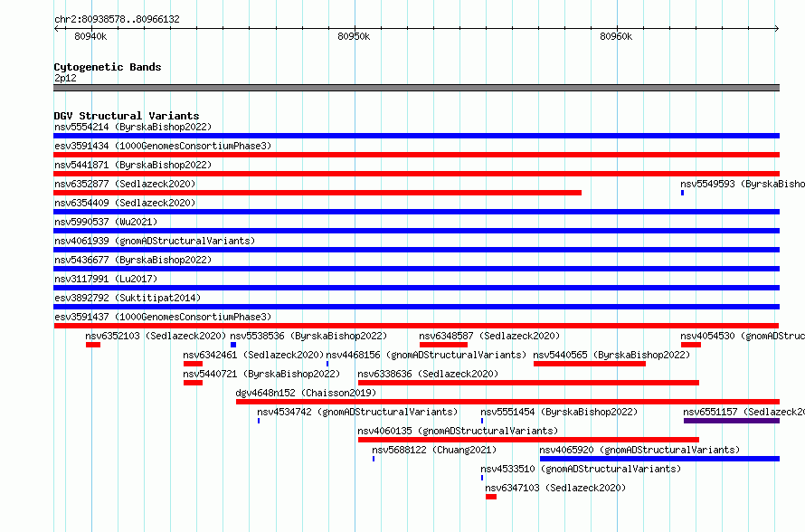
Task: Select the nsv5538536 blue marker
Action: (233, 345)
